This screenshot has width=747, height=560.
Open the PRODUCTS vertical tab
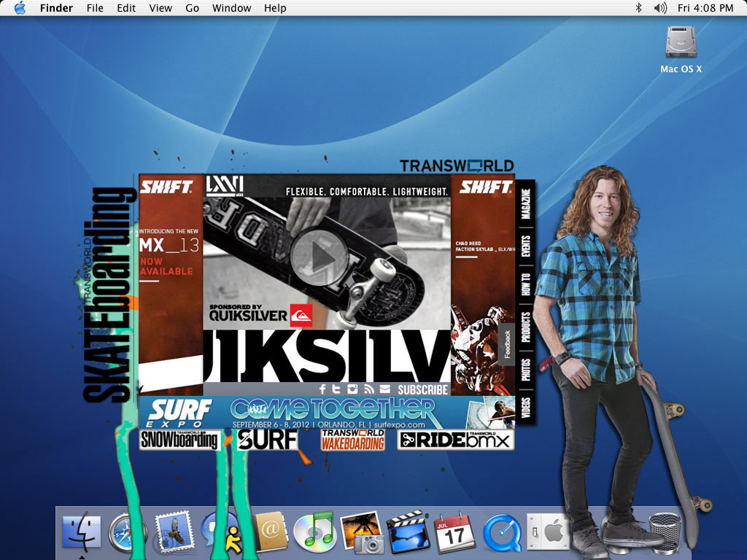tap(525, 327)
